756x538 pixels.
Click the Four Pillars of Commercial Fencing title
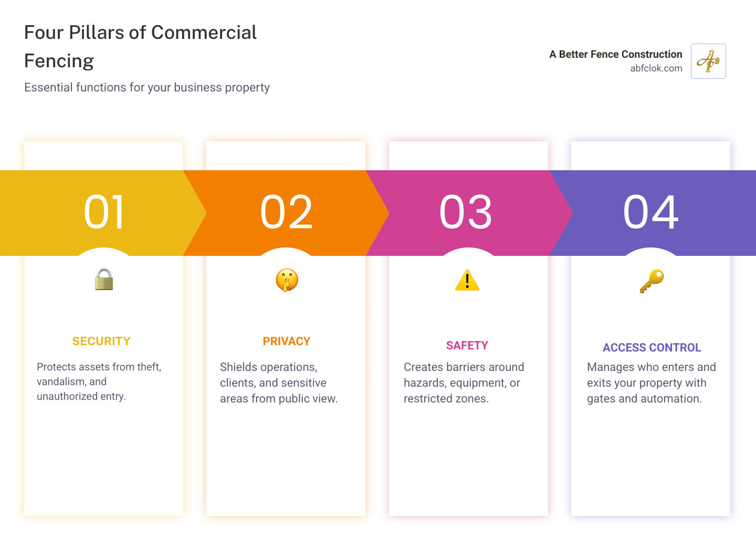click(x=140, y=46)
